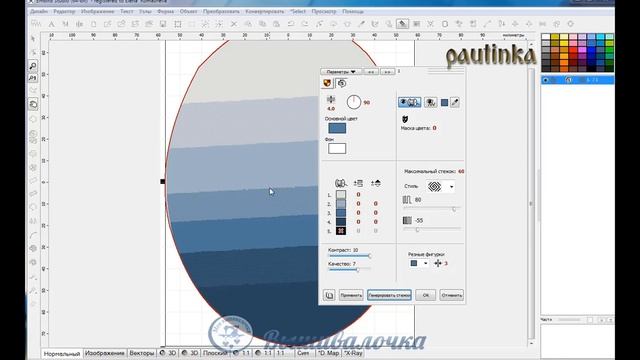Screen dimensions: 640x360
Task: Open the Помощь menu
Action: tap(353, 11)
